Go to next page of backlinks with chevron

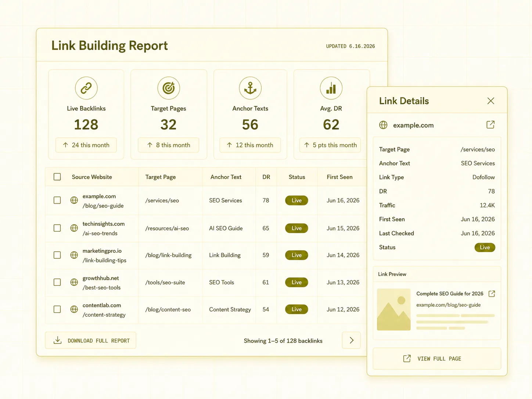pos(351,340)
